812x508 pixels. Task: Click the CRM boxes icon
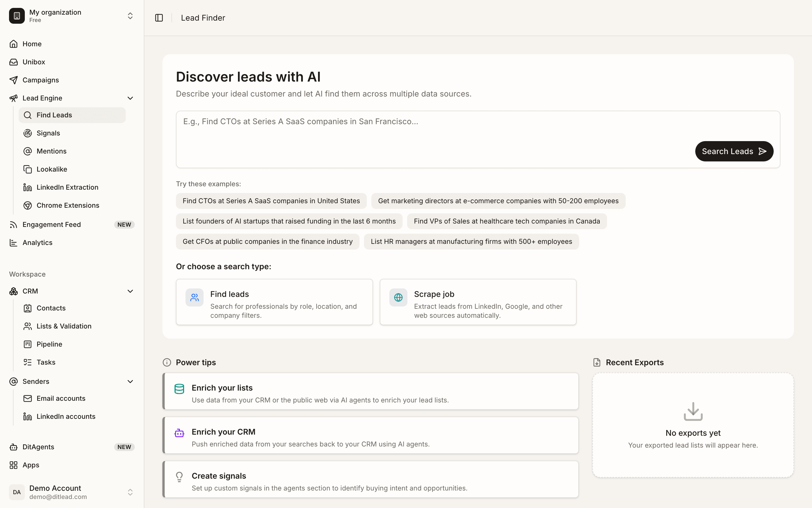(x=14, y=291)
